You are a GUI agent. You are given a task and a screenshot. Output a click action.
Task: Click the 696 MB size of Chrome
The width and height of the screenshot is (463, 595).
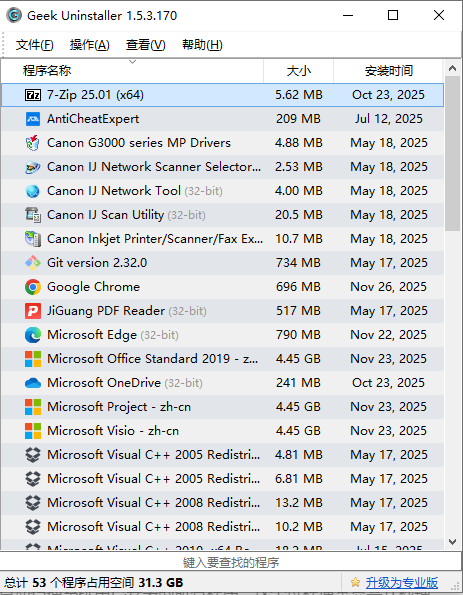[298, 287]
